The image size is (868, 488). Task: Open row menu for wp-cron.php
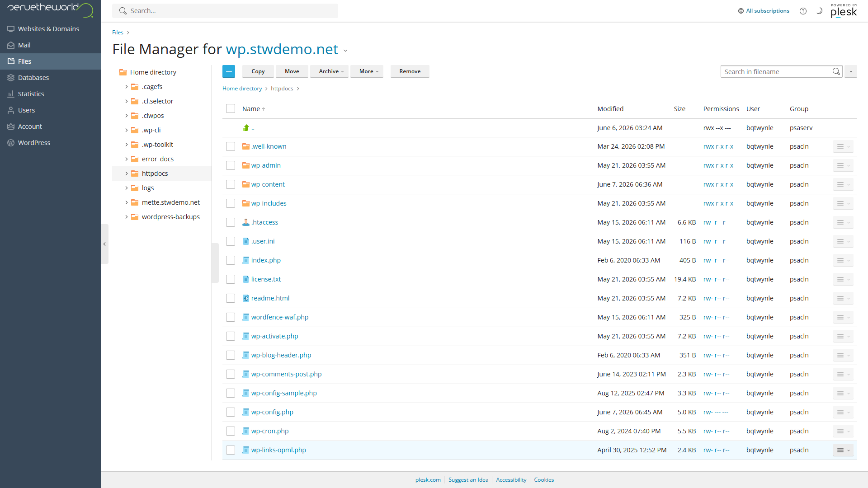point(843,431)
